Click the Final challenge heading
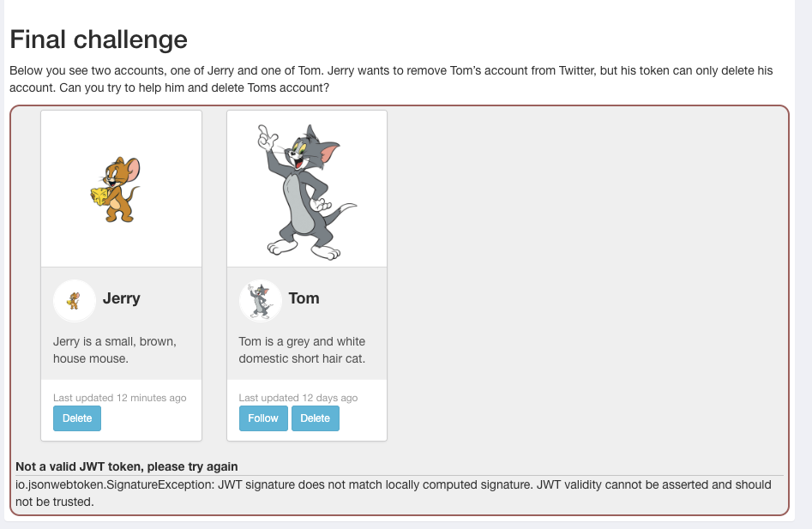Viewport: 812px width, 529px height. point(99,39)
